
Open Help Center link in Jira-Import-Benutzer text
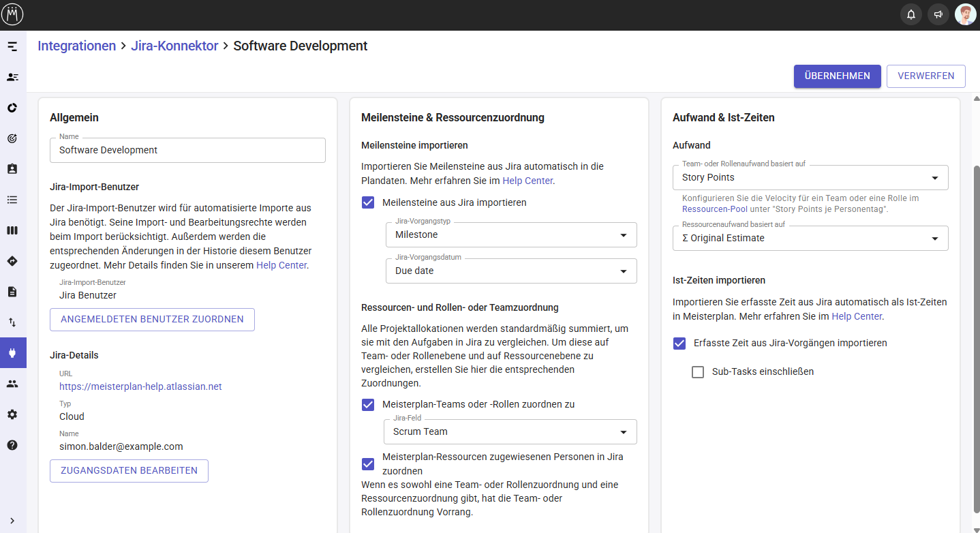pos(281,265)
